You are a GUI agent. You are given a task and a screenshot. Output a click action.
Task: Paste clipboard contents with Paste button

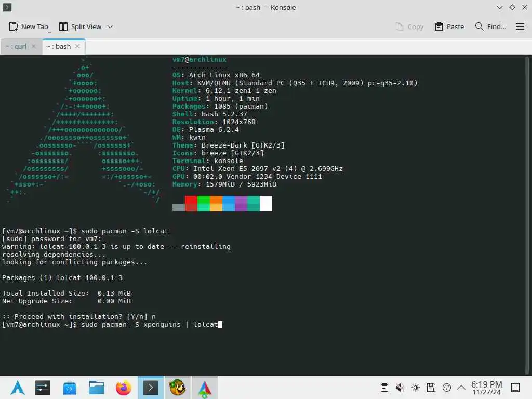(449, 27)
